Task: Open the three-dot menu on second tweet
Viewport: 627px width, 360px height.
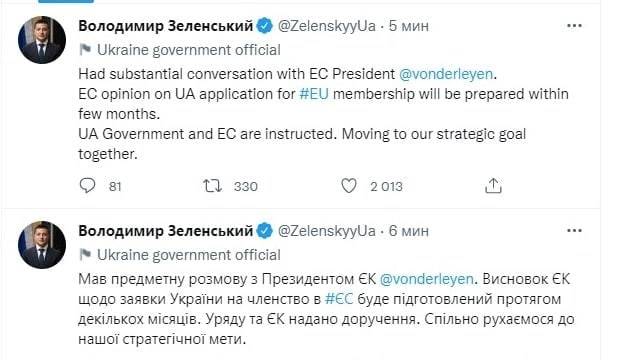Action: pos(575,231)
